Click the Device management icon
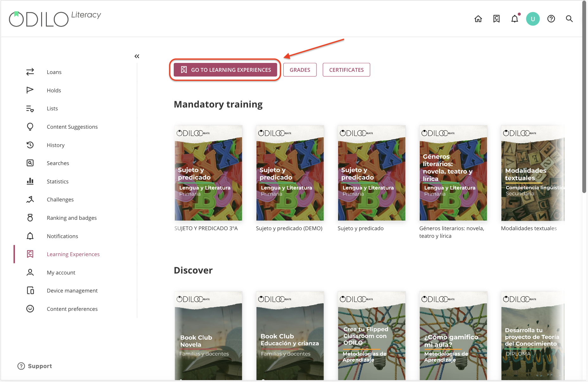Image resolution: width=588 pixels, height=382 pixels. pyautogui.click(x=30, y=291)
